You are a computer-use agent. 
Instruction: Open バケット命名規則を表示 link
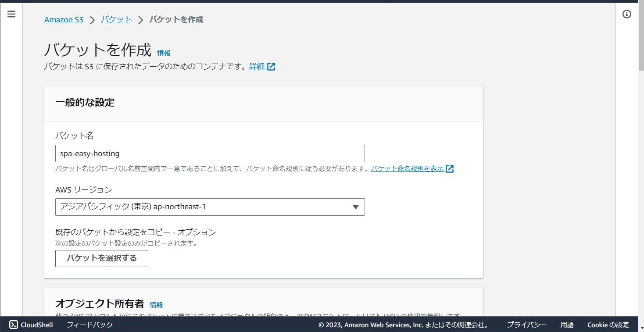407,169
